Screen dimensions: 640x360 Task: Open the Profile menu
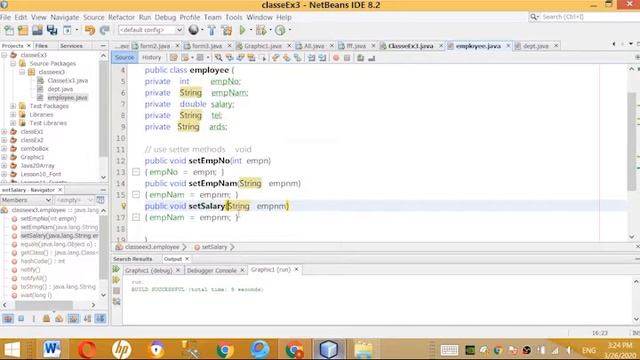pos(190,17)
